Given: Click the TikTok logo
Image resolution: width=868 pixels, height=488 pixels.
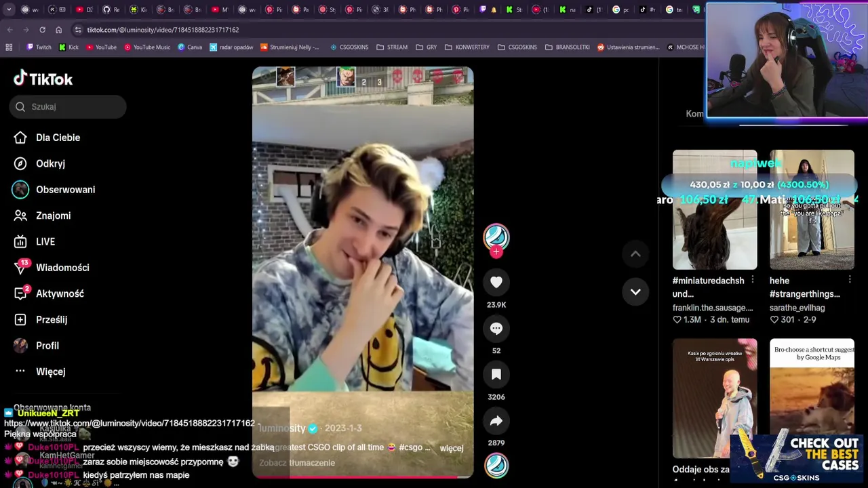Looking at the screenshot, I should (43, 79).
